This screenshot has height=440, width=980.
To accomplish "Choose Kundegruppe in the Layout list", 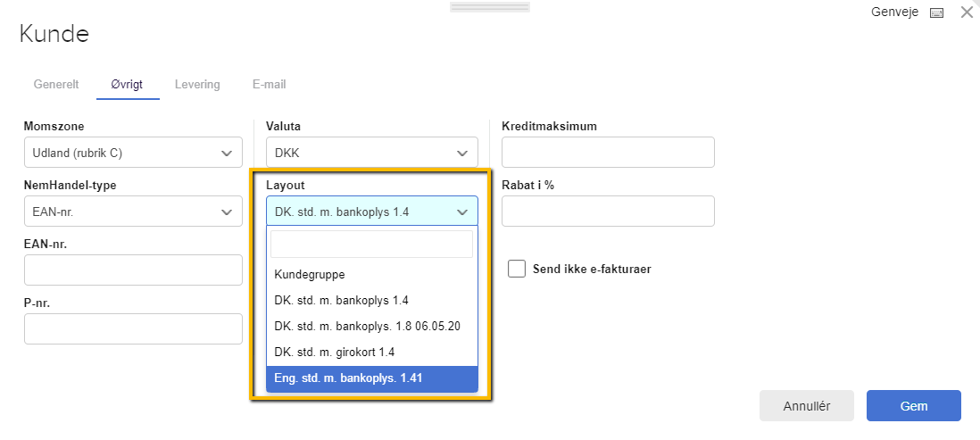I will tap(372, 274).
